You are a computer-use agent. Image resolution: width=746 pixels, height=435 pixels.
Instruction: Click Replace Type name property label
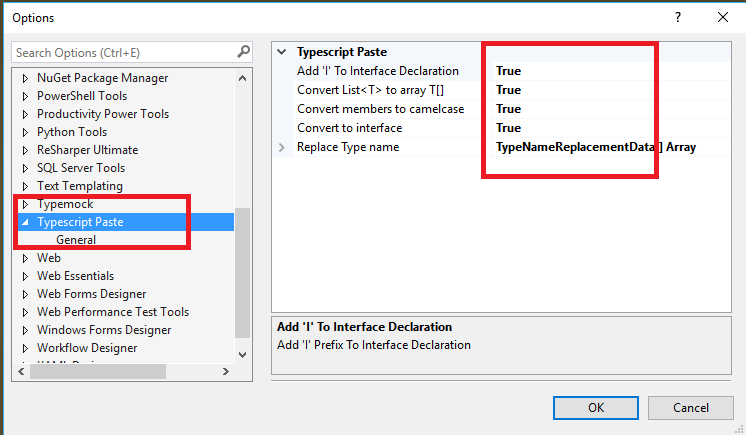tap(348, 147)
